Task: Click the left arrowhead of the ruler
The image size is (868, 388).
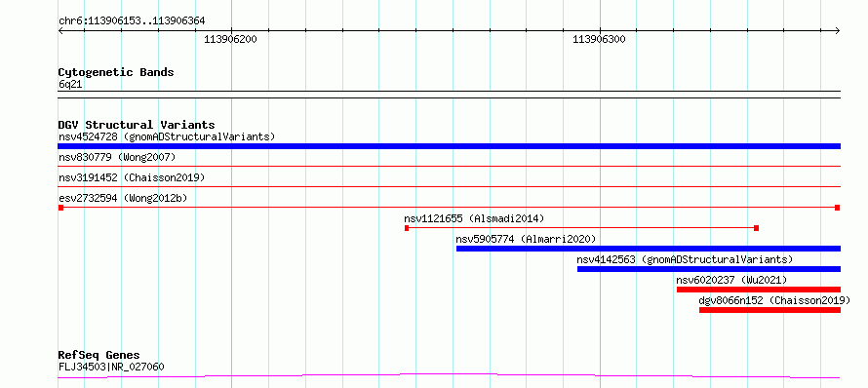Action: click(x=60, y=30)
